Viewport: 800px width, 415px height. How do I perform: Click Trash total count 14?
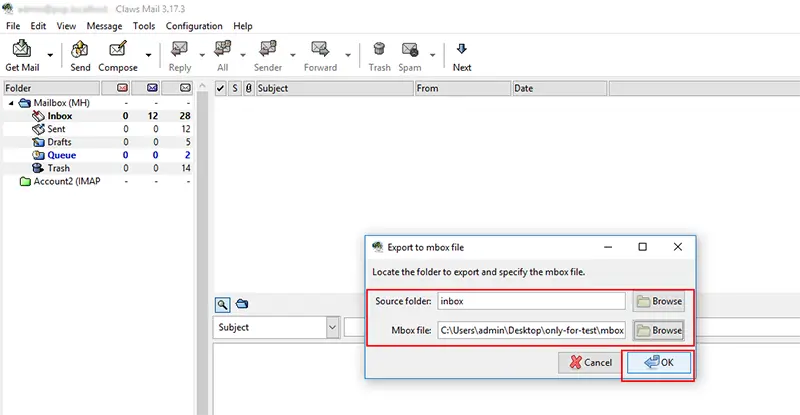(x=186, y=168)
